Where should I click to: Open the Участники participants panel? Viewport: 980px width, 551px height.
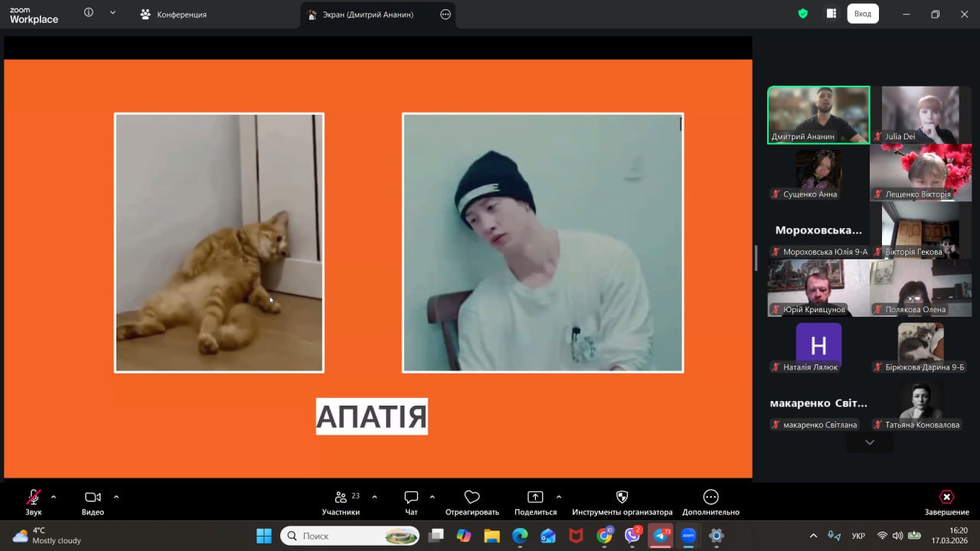pos(341,498)
